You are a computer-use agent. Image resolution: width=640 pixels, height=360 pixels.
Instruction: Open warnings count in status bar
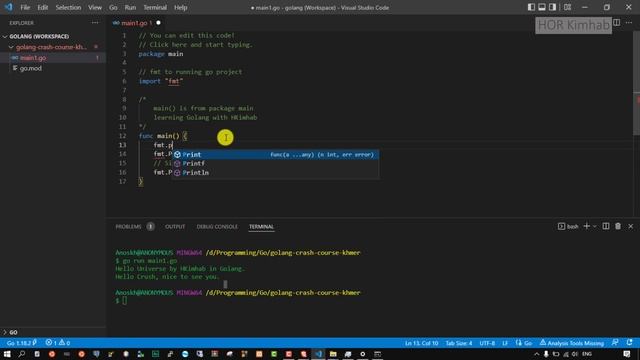(x=64, y=343)
